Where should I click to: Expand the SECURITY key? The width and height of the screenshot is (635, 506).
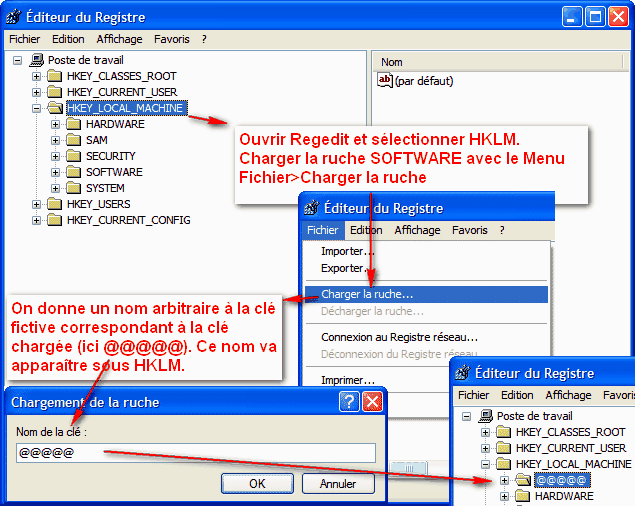[55, 156]
